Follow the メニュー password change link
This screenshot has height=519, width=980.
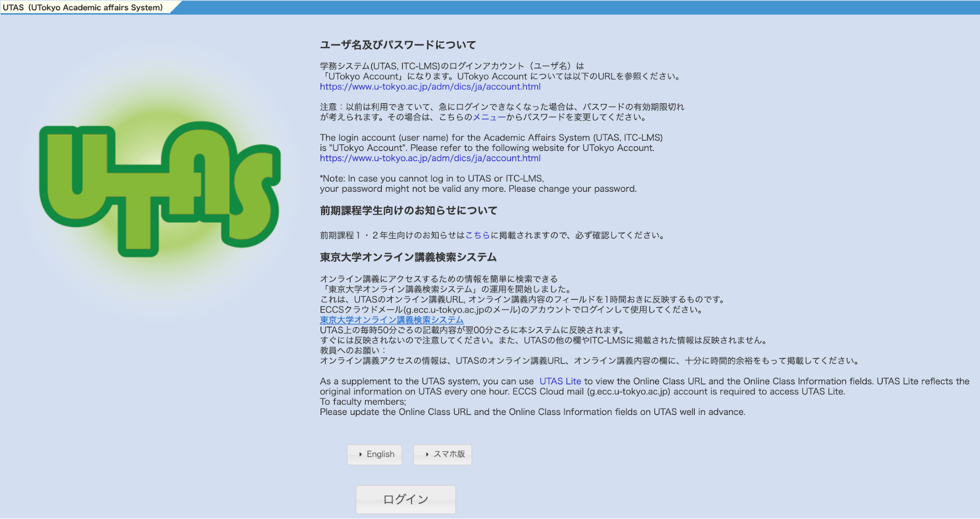pyautogui.click(x=489, y=117)
